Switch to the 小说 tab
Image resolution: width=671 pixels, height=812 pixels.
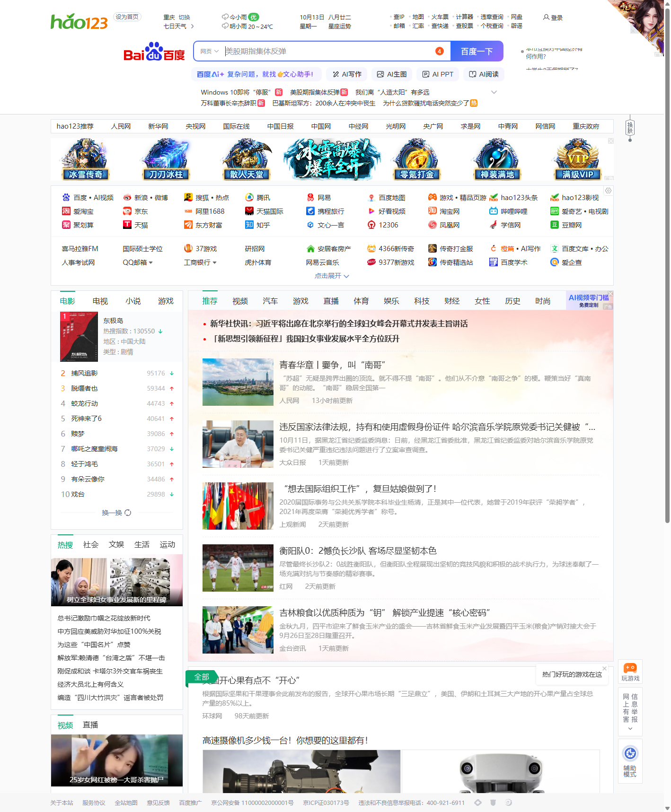(x=133, y=301)
